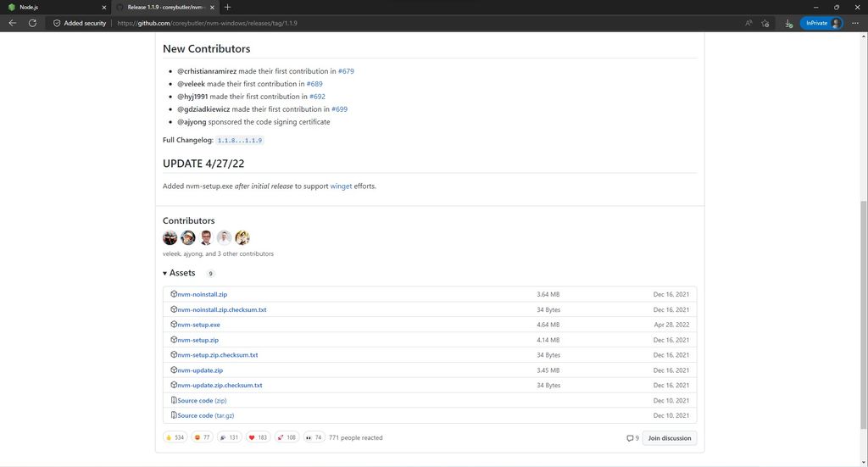
Task: Click the fourth contributor avatar
Action: [224, 237]
